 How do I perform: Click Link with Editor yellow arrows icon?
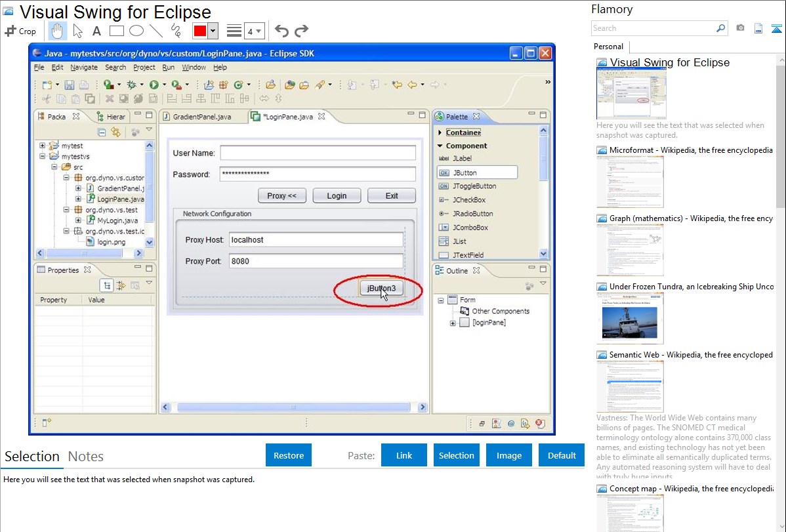(115, 132)
